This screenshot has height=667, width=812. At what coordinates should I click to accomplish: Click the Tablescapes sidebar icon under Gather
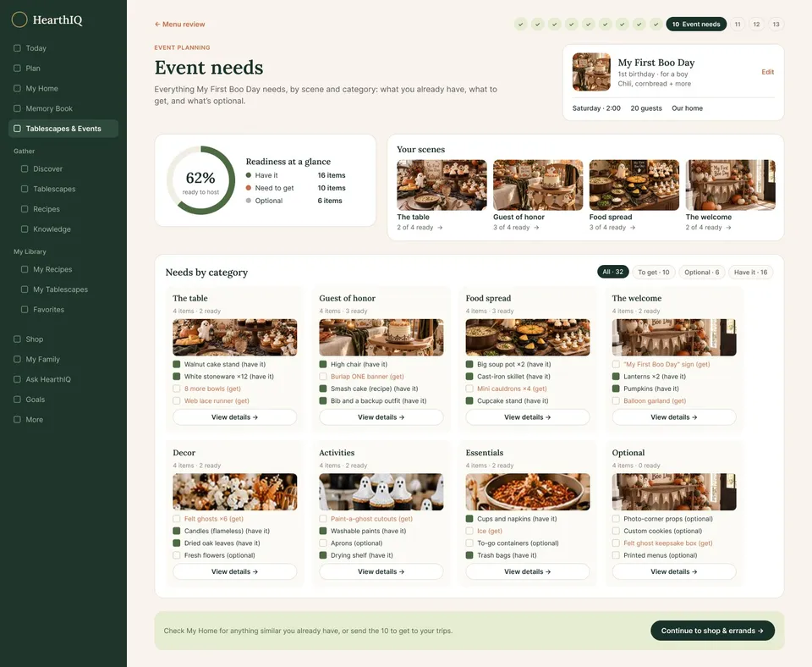pos(25,189)
